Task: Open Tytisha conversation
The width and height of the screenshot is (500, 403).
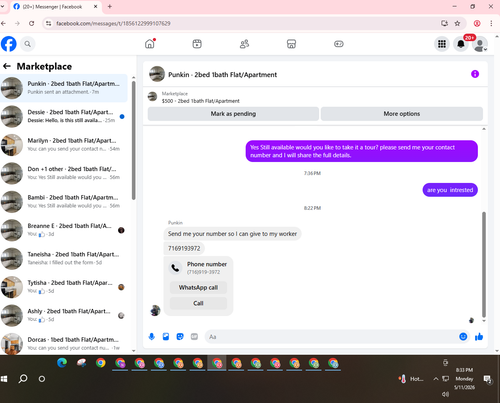Action: 64,287
